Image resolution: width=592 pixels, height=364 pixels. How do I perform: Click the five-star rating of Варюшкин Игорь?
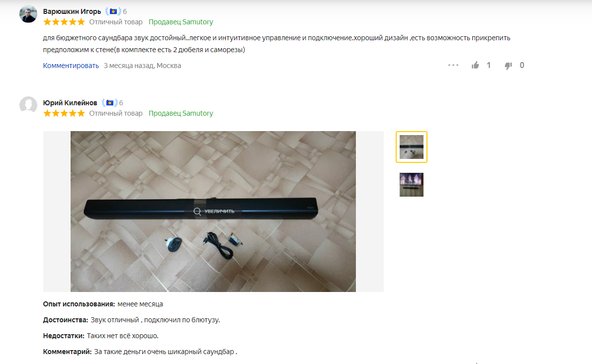(64, 22)
